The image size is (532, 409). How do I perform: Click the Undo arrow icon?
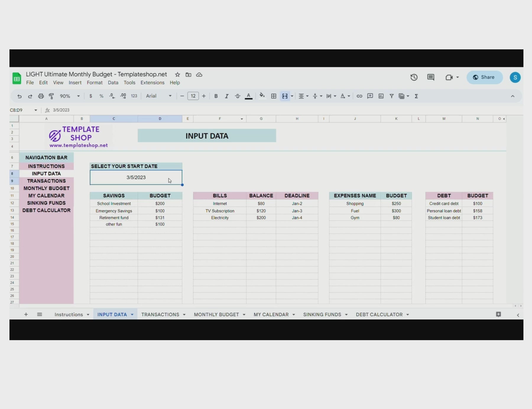click(x=20, y=96)
